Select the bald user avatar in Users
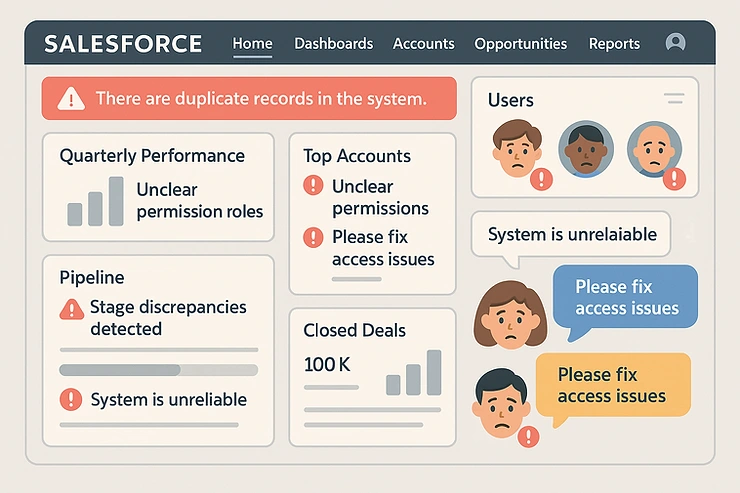This screenshot has width=740, height=493. (654, 149)
